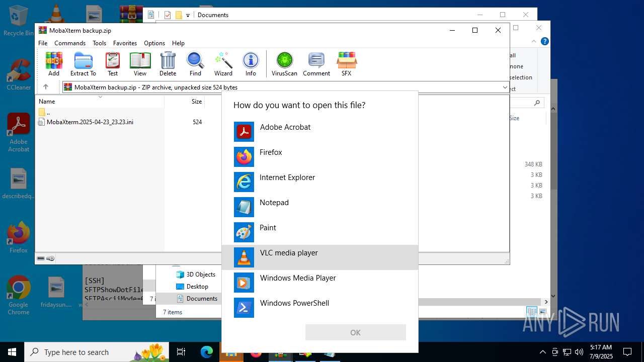Open the Options menu
Image resolution: width=644 pixels, height=362 pixels.
coord(154,43)
